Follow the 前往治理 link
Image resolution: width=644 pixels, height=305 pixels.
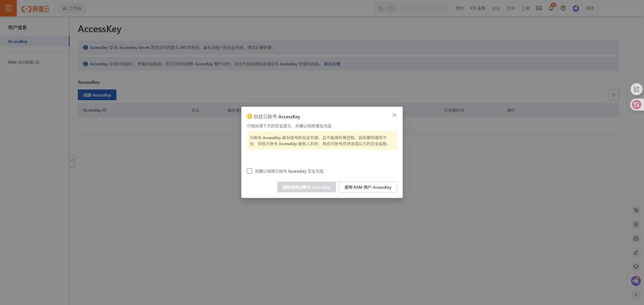click(332, 64)
